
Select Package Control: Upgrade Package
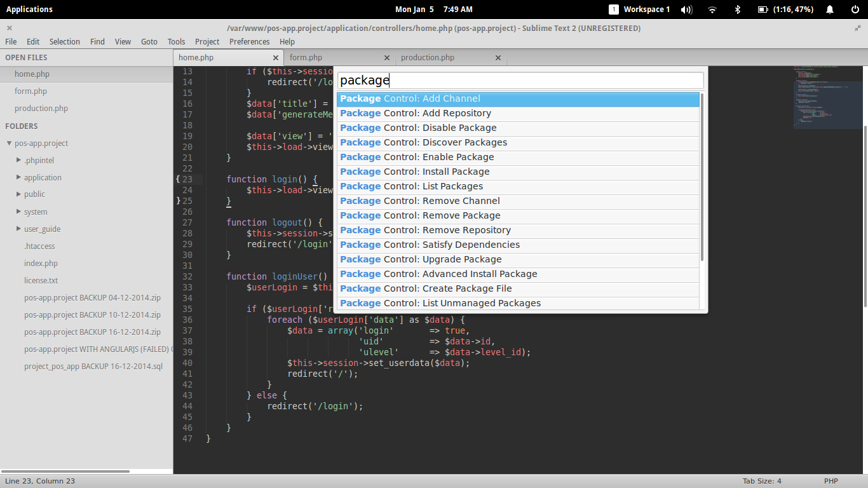coord(518,260)
